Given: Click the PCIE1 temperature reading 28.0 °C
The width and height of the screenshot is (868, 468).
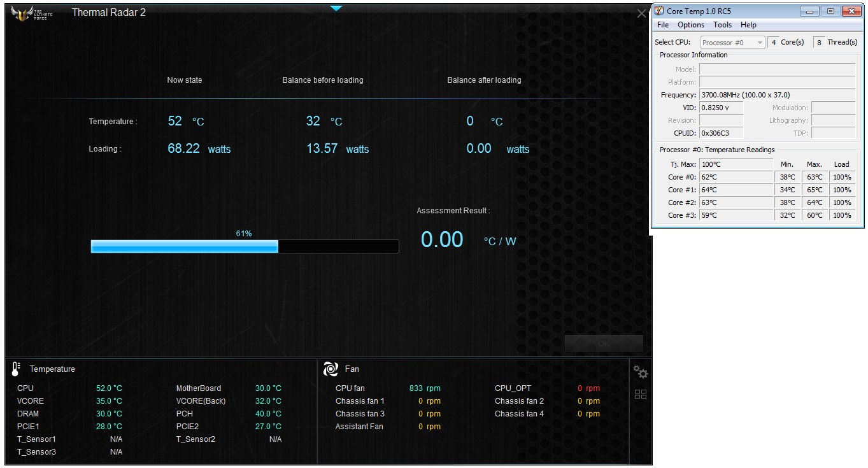Looking at the screenshot, I should [109, 427].
